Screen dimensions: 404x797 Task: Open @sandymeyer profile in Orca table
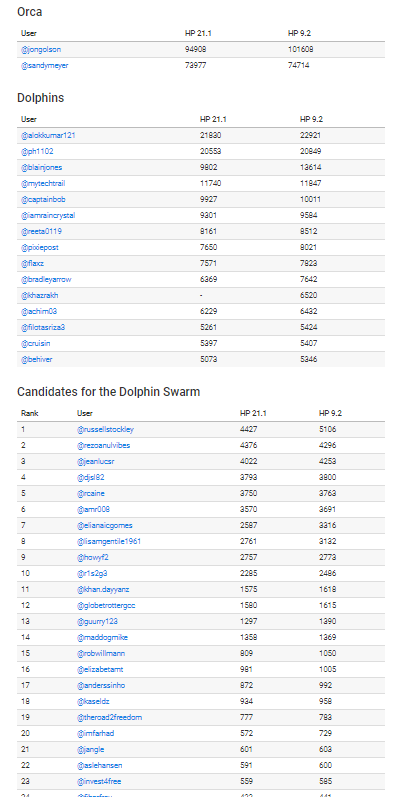pos(45,65)
